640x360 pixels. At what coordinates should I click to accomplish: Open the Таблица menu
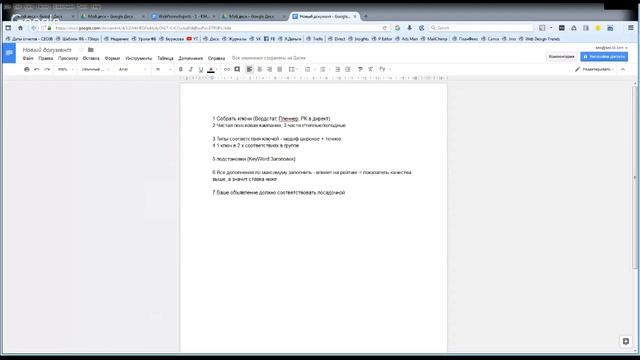click(165, 58)
